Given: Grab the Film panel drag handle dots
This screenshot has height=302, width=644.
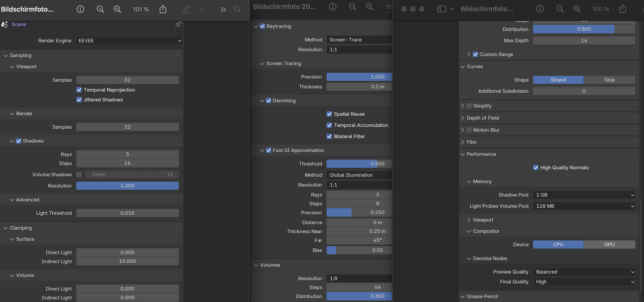Looking at the screenshot, I should click(634, 142).
